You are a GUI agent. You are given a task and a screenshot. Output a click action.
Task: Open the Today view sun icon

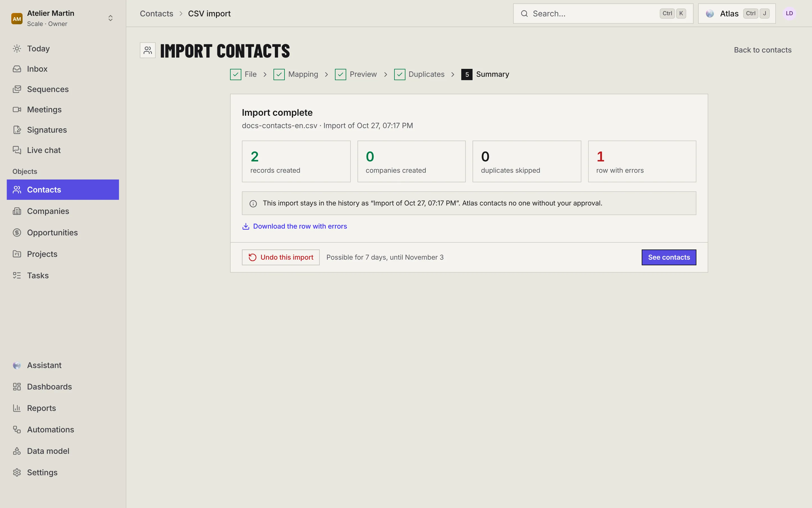17,49
